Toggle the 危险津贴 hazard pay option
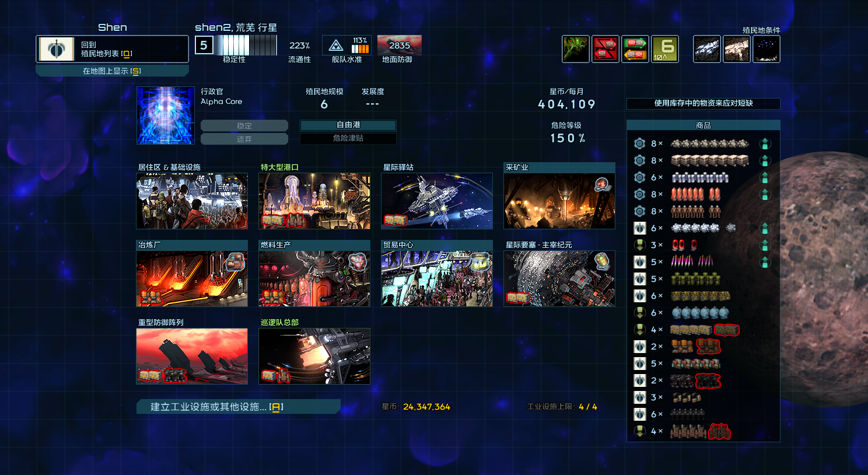This screenshot has width=868, height=475. [x=348, y=138]
